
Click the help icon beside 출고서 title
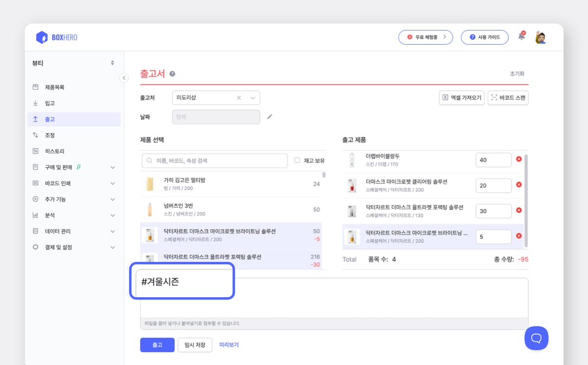[x=172, y=74]
